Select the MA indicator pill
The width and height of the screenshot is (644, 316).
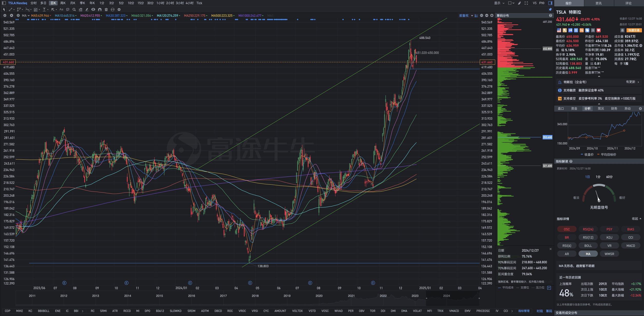coord(588,254)
